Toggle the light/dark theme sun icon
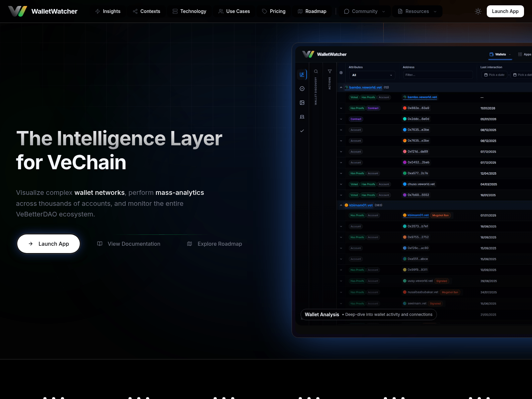This screenshot has width=532, height=399. coord(478,11)
